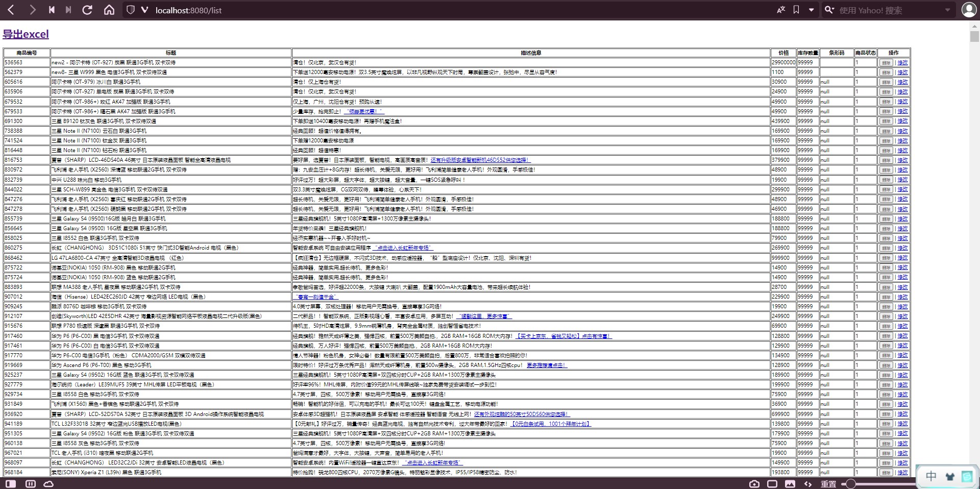Click the 导出excel link
The width and height of the screenshot is (980, 489).
26,34
